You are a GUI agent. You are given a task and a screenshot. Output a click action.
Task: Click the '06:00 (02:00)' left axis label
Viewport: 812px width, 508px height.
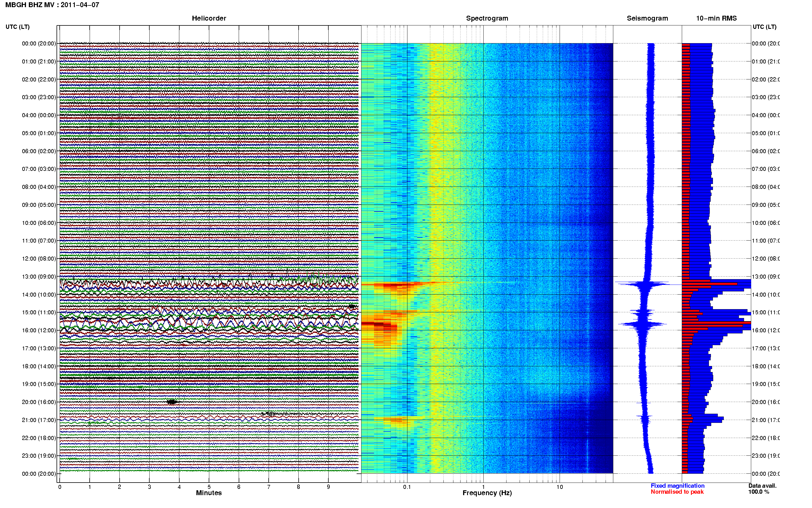pyautogui.click(x=39, y=151)
